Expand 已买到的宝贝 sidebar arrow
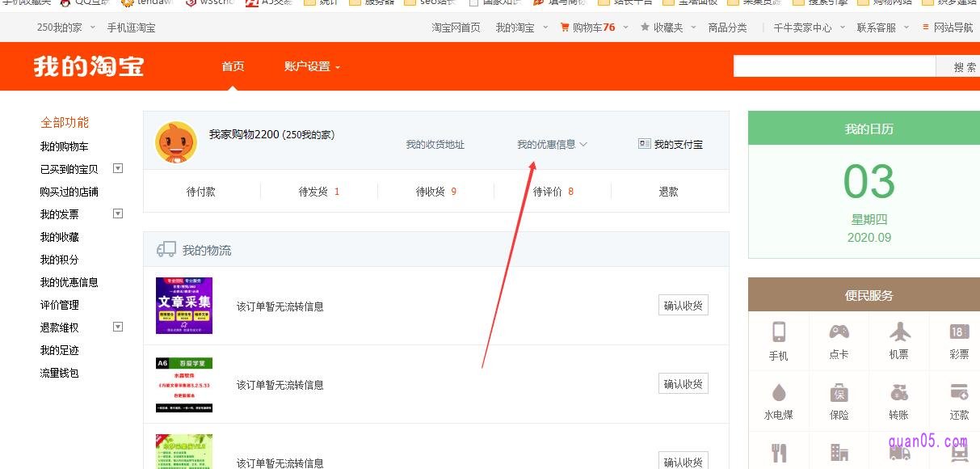The image size is (980, 469). 118,168
